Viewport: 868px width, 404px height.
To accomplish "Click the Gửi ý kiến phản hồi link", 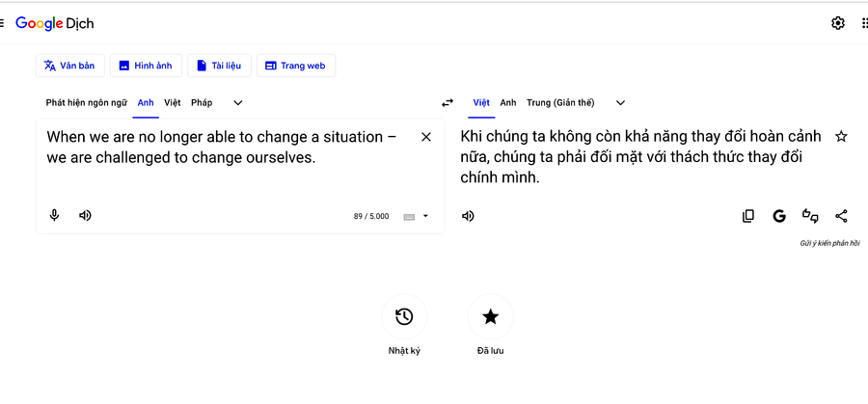I will [x=829, y=243].
